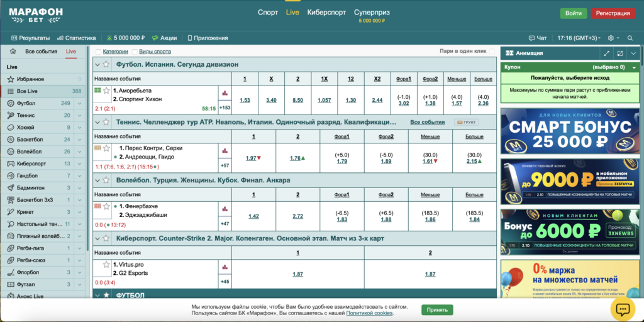Collapse the Сегунда дивизион section

[97, 65]
